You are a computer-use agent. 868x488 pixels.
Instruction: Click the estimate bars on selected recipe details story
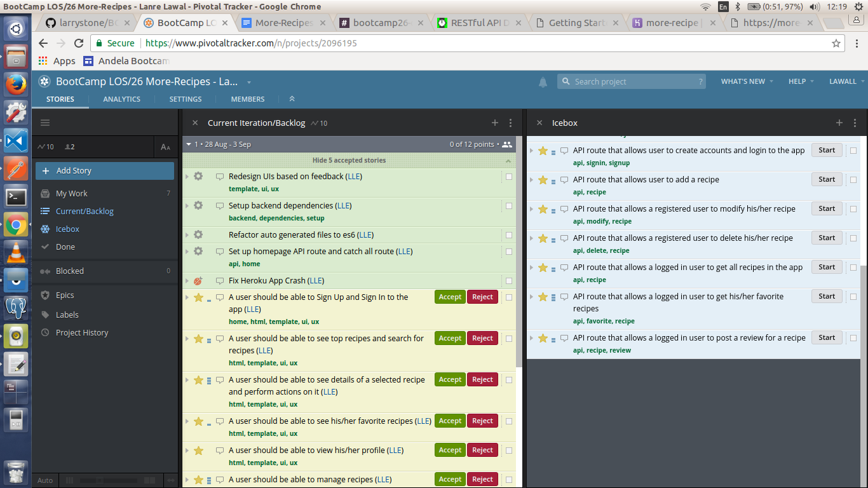click(209, 380)
